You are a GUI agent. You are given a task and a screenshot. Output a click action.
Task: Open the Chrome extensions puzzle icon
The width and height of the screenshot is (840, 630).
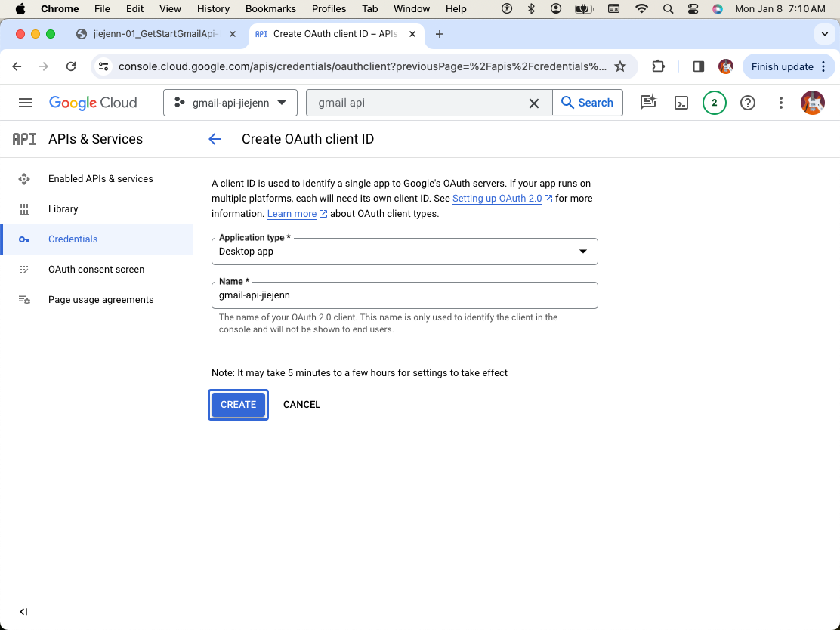658,66
